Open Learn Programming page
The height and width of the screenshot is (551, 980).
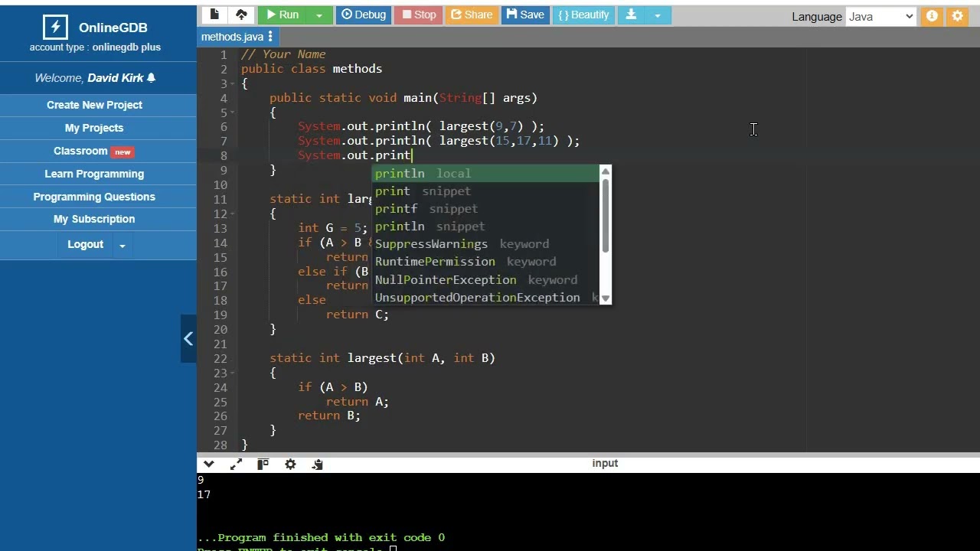(x=94, y=174)
